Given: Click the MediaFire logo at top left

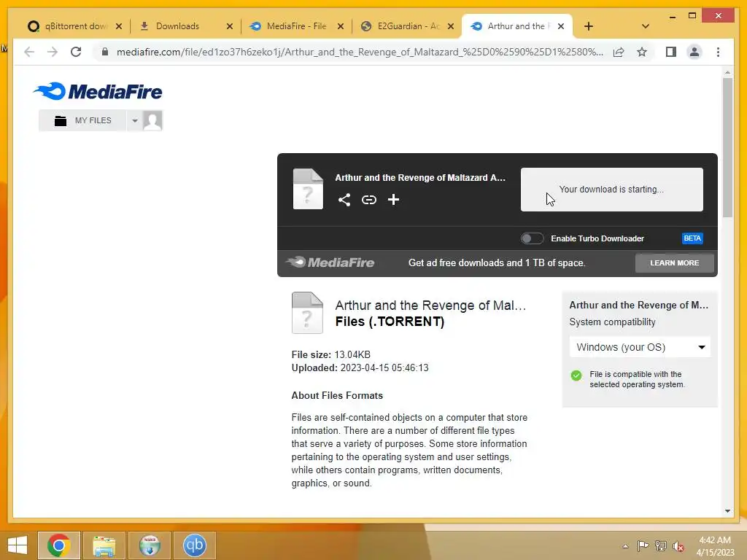Looking at the screenshot, I should pyautogui.click(x=98, y=91).
